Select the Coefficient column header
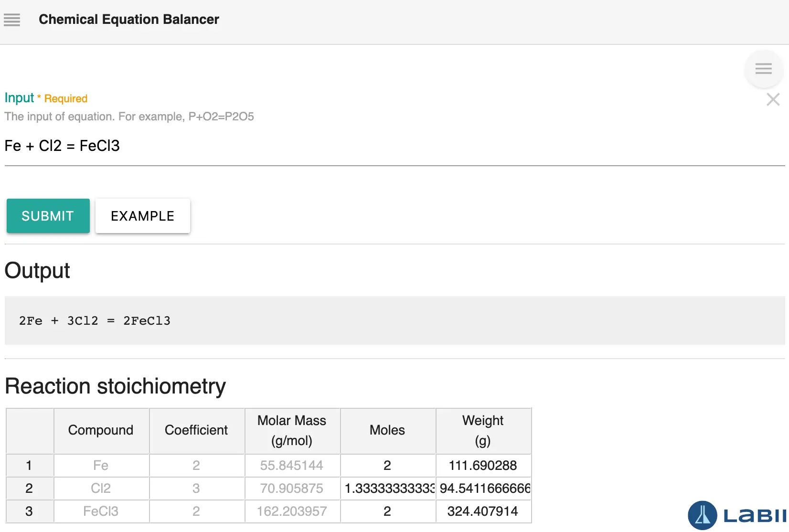 coord(196,430)
